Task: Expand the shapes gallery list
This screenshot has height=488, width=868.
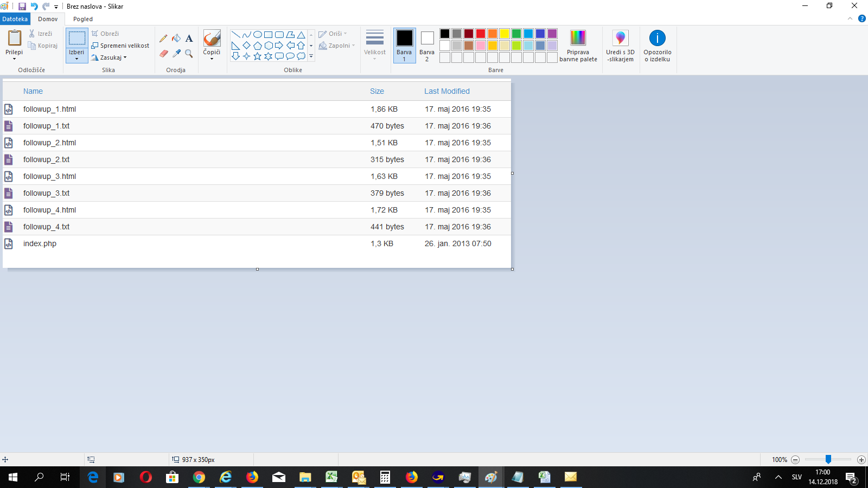Action: pos(311,56)
